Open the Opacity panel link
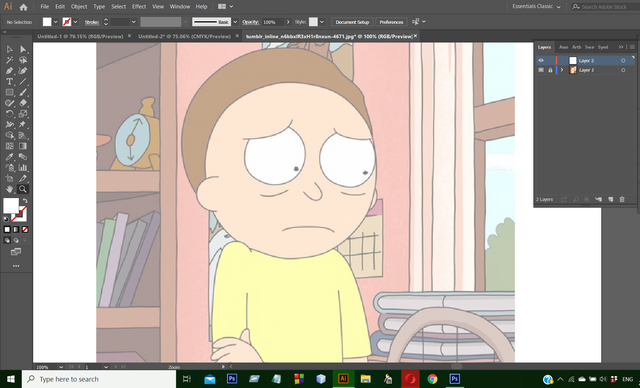Viewport: 640px width, 388px height. [250, 22]
